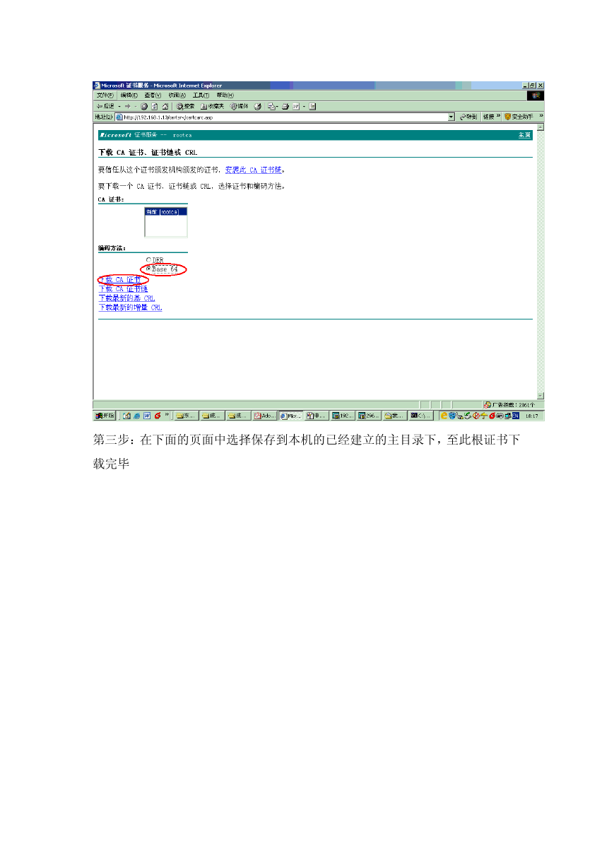Open the History toolbar icon

coord(258,106)
